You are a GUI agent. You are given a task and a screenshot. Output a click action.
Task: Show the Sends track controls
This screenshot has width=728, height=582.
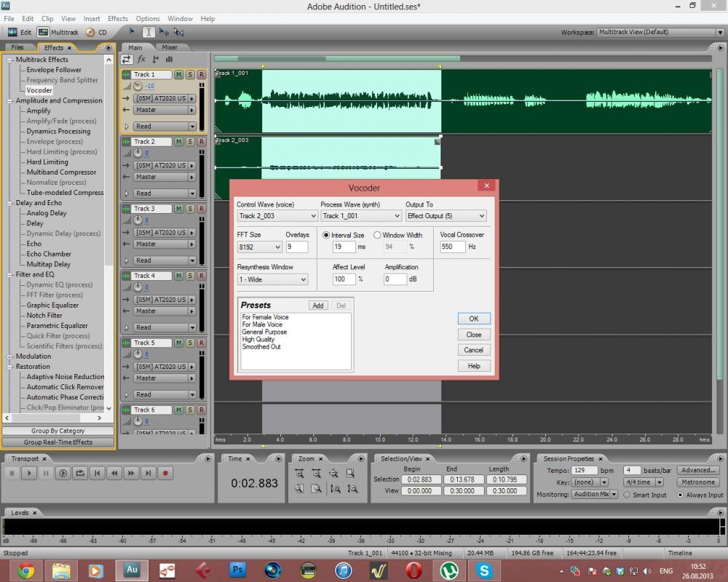coord(156,59)
